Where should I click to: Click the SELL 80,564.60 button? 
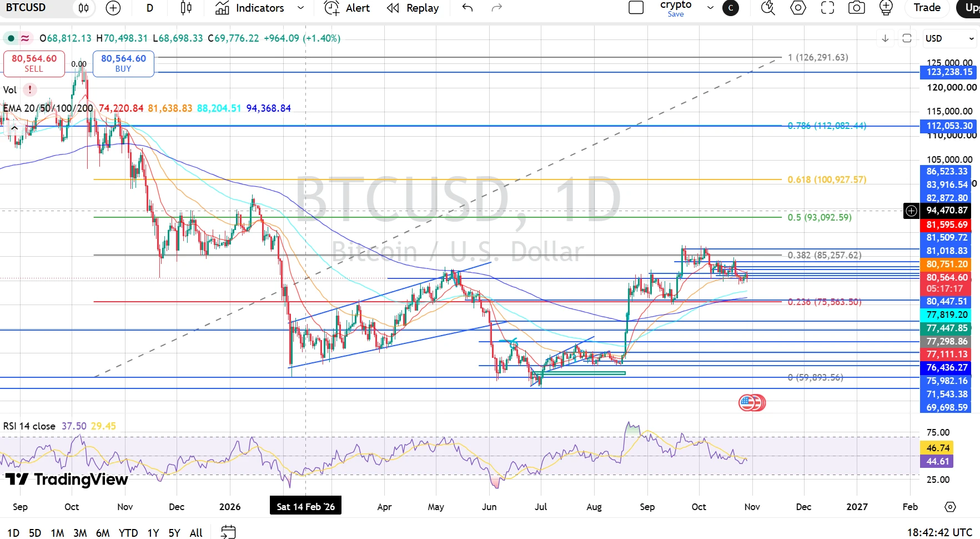34,63
